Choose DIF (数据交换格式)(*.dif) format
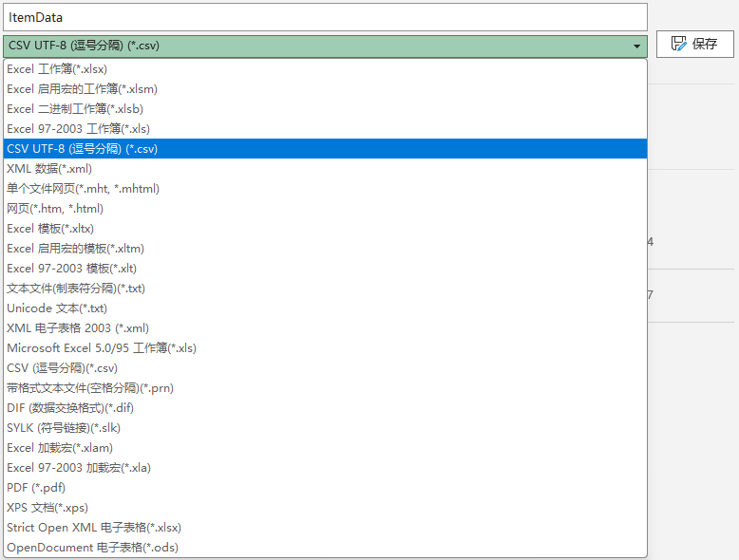 pos(70,408)
